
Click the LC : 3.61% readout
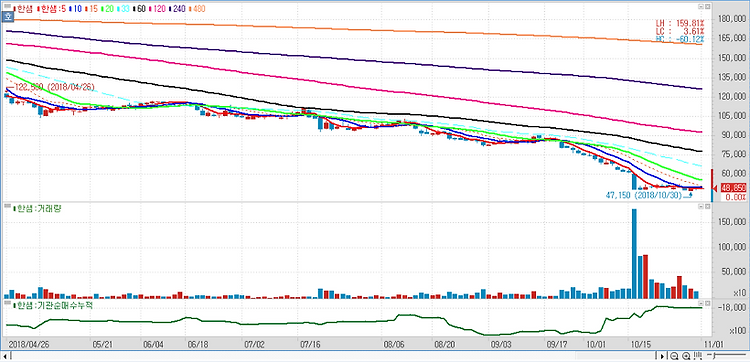pos(680,31)
